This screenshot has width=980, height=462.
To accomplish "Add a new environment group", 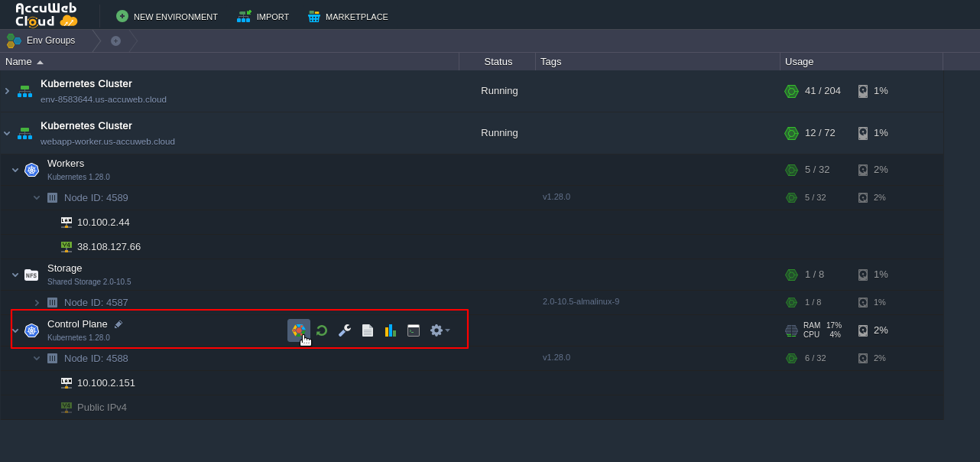I will click(x=115, y=41).
